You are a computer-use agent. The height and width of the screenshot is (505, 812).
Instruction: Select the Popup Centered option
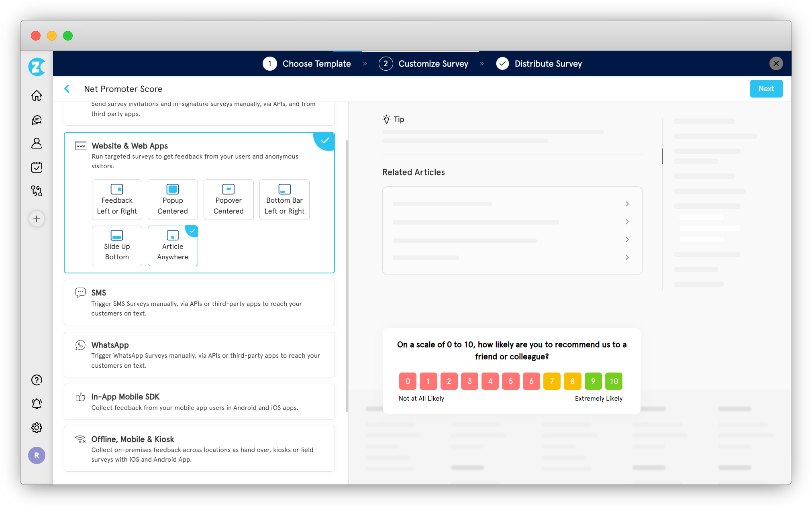click(x=173, y=200)
